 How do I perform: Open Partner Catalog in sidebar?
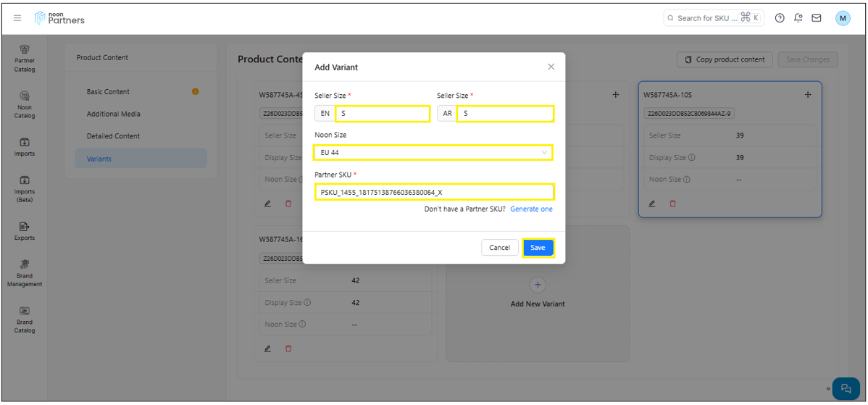click(25, 58)
